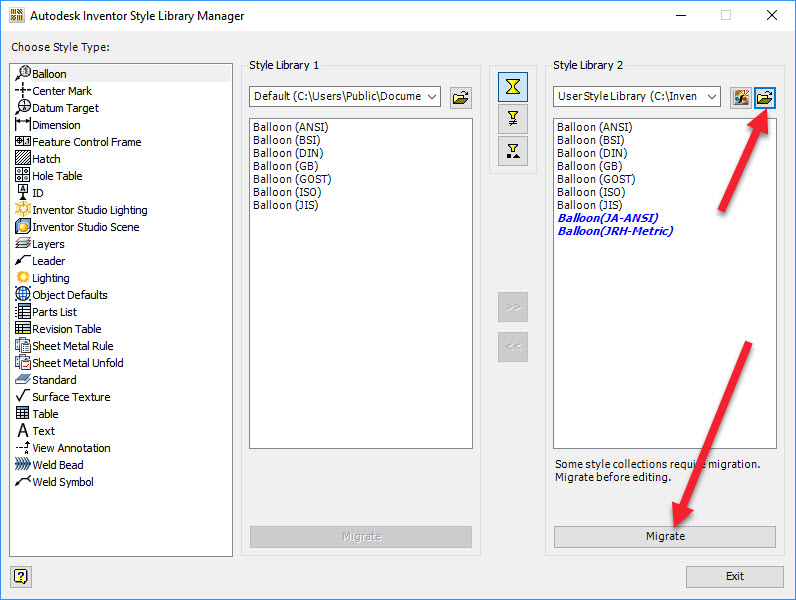
Task: Toggle the show unique styles filter
Action: (513, 151)
